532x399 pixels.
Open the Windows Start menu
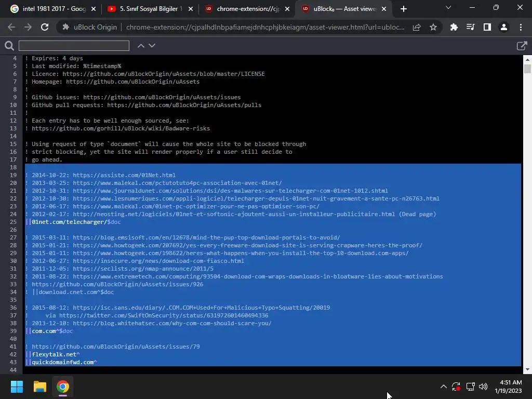(17, 387)
